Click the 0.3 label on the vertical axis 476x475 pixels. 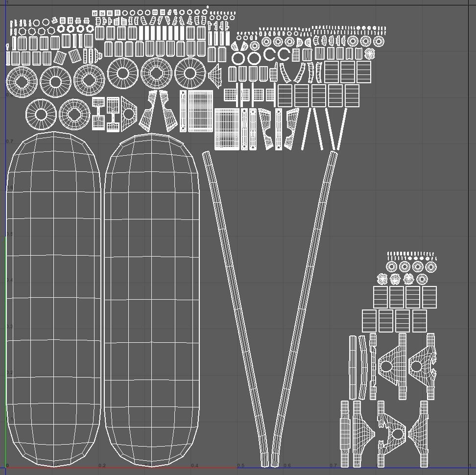pyautogui.click(x=10, y=327)
